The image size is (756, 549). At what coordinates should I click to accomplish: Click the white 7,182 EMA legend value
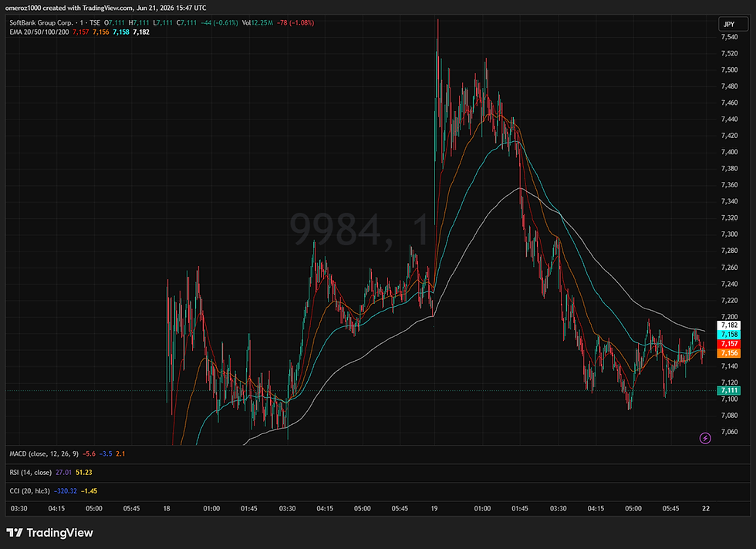(141, 32)
